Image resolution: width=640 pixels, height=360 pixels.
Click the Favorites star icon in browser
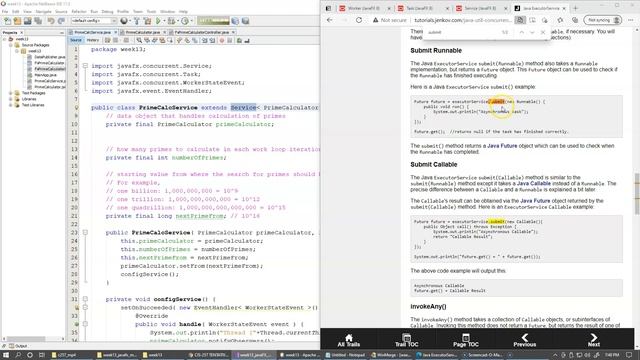click(x=560, y=20)
